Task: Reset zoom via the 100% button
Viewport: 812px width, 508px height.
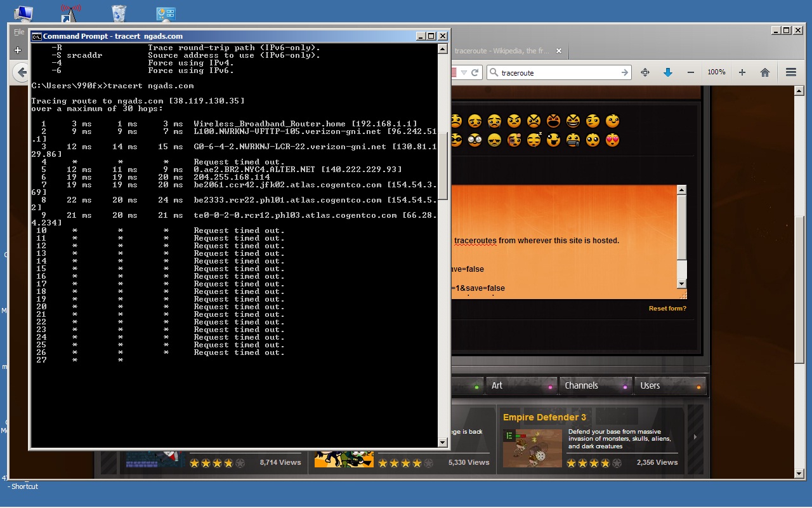Action: point(716,72)
